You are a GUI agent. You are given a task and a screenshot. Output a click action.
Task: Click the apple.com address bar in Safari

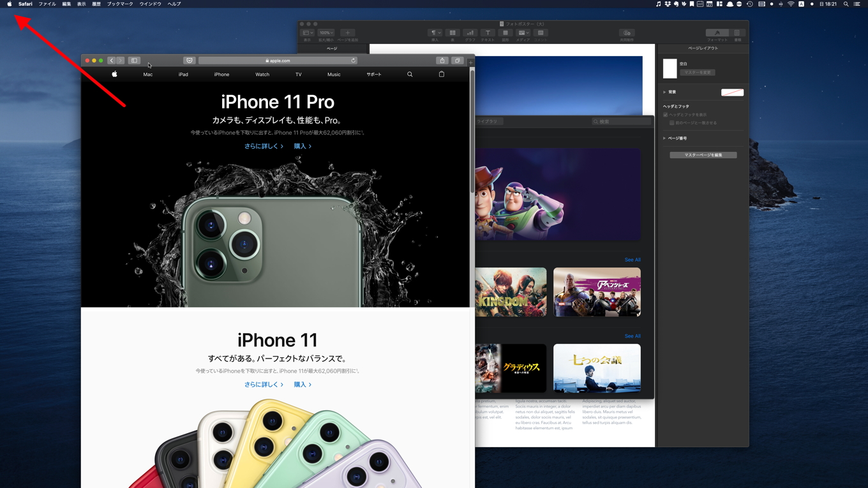278,61
